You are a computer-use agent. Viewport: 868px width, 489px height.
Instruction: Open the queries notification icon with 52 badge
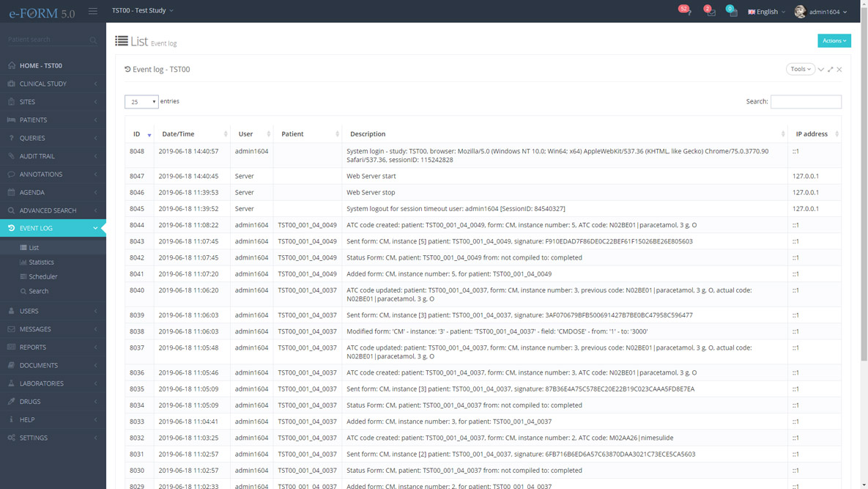click(x=686, y=12)
